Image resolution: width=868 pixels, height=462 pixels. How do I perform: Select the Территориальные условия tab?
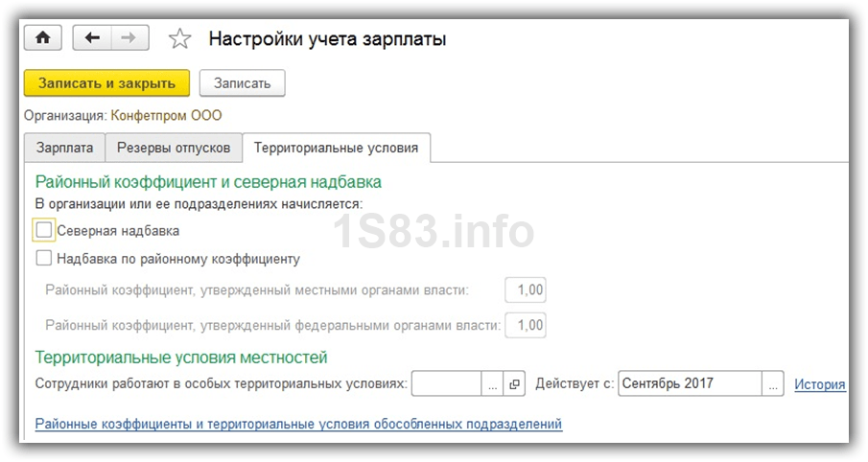336,148
